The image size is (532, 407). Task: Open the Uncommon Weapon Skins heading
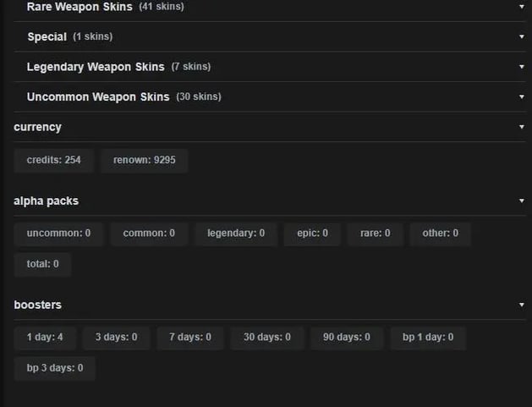(98, 96)
